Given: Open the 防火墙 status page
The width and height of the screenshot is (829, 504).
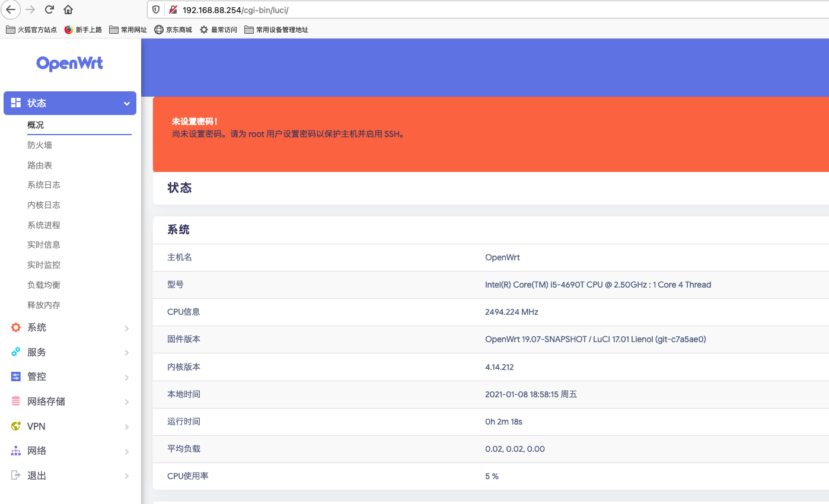Looking at the screenshot, I should click(40, 145).
